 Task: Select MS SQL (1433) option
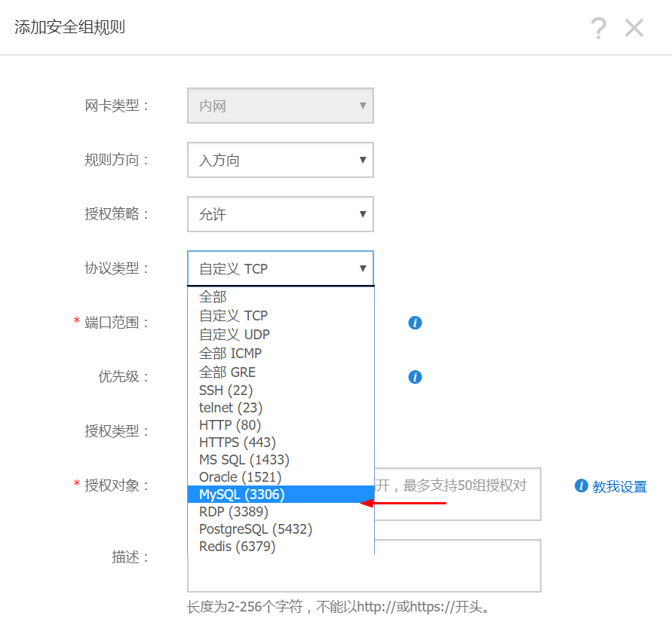[x=281, y=460]
